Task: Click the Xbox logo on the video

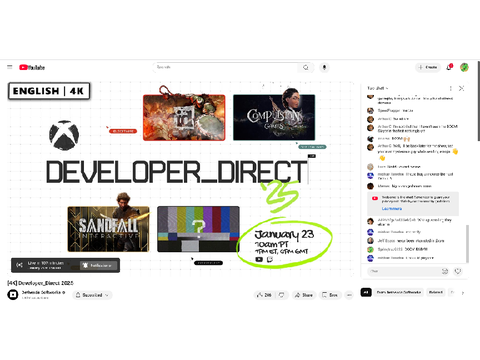Action: [64, 135]
